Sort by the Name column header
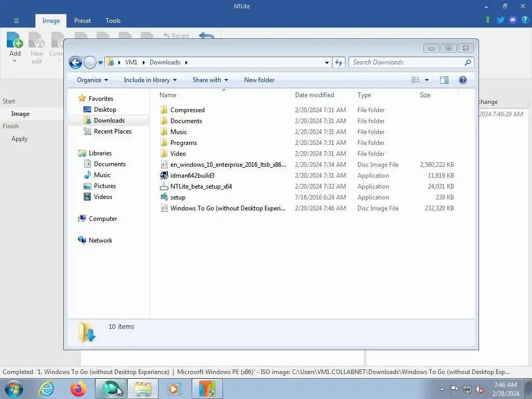The height and width of the screenshot is (399, 532). click(224, 95)
